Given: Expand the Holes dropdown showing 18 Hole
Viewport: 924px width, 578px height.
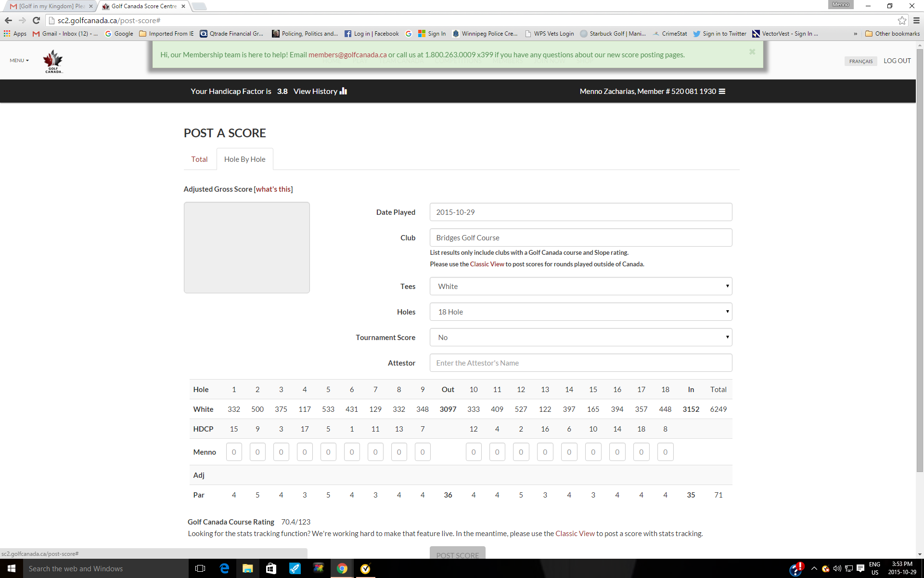Looking at the screenshot, I should coord(580,312).
